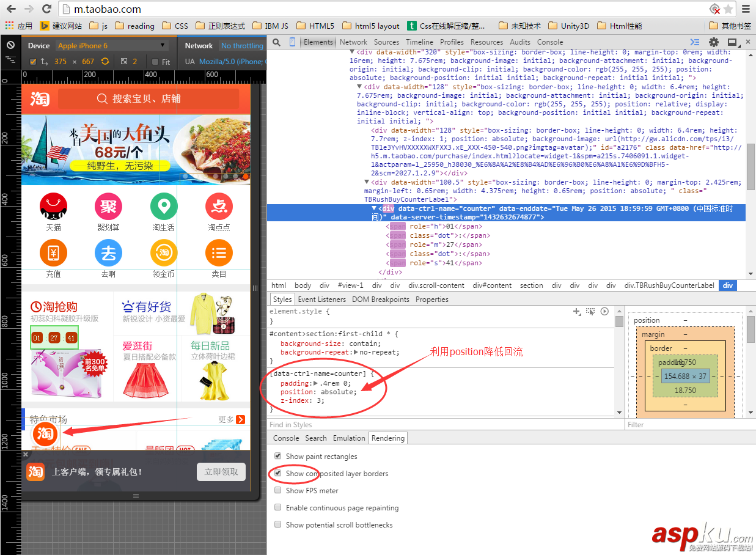The height and width of the screenshot is (555, 756).
Task: Click the bookmark star in address bar
Action: [x=728, y=9]
